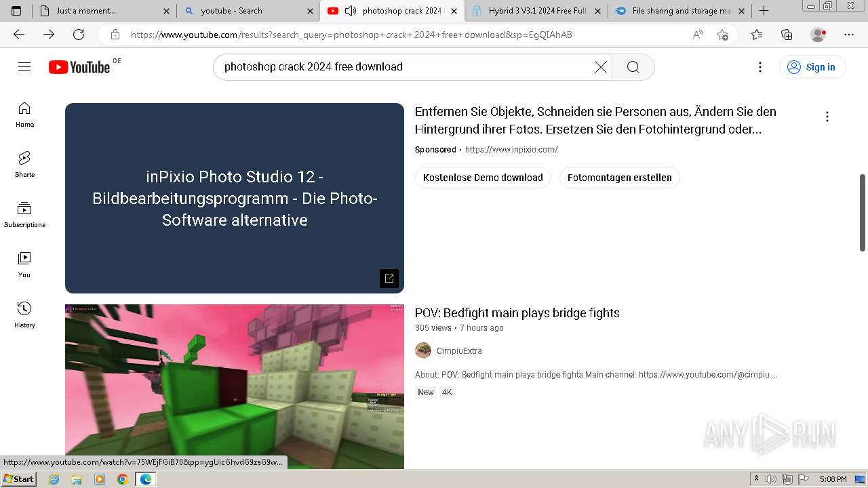The height and width of the screenshot is (488, 868).
Task: Open a new tab with plus
Action: point(764,11)
